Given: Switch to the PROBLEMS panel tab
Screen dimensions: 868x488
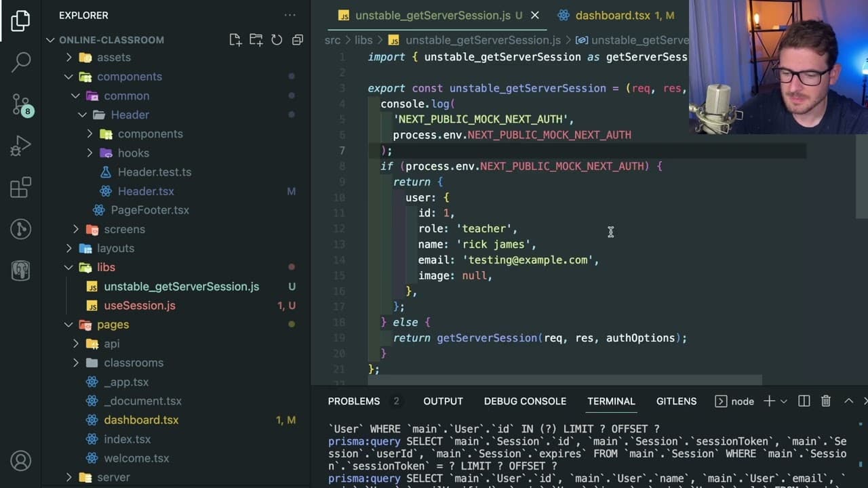Looking at the screenshot, I should (x=354, y=401).
